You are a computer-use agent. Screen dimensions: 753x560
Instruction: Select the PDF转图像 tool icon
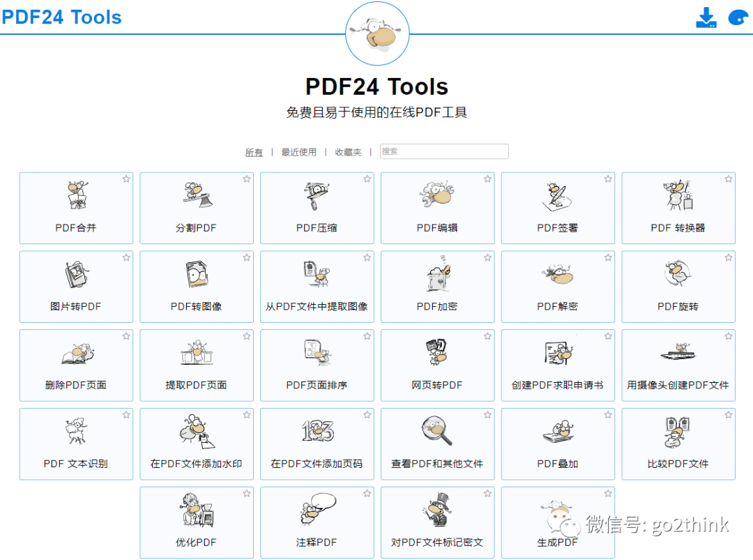coord(197,274)
